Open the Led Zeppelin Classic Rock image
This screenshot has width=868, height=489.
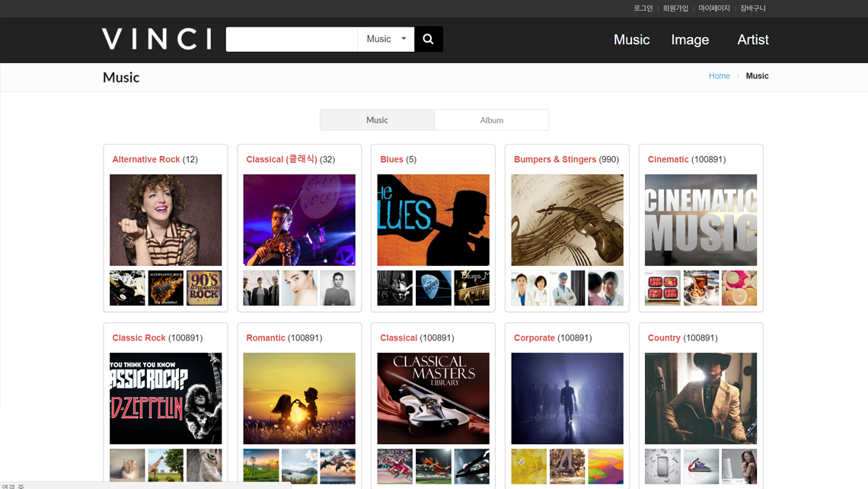click(165, 398)
